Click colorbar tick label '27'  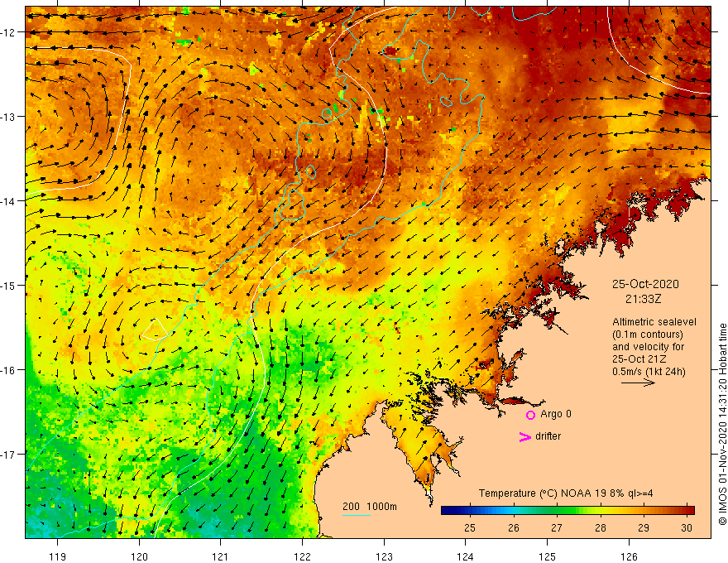557,527
